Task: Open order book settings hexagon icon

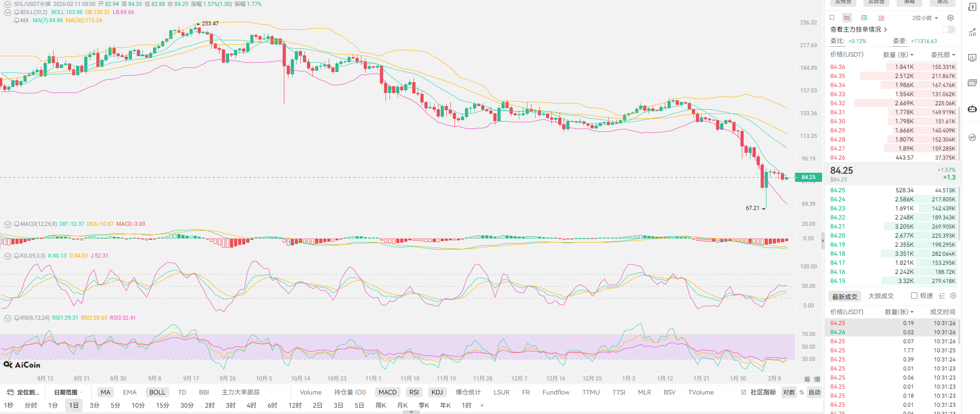Action: coord(951,18)
